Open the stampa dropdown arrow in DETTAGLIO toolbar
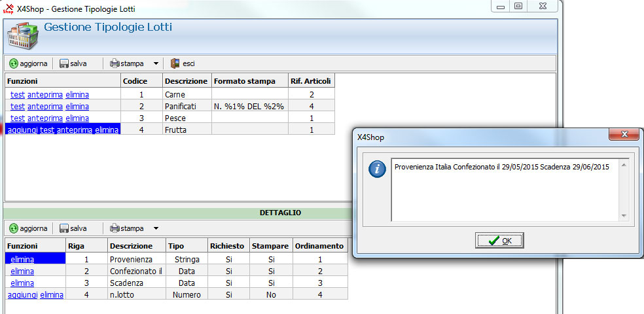Viewport: 644px width, 314px height. (156, 228)
